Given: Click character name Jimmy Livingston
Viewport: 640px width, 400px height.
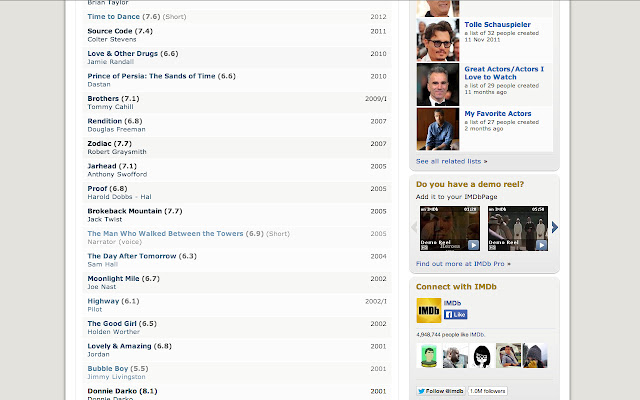Looking at the screenshot, I should pos(116,377).
